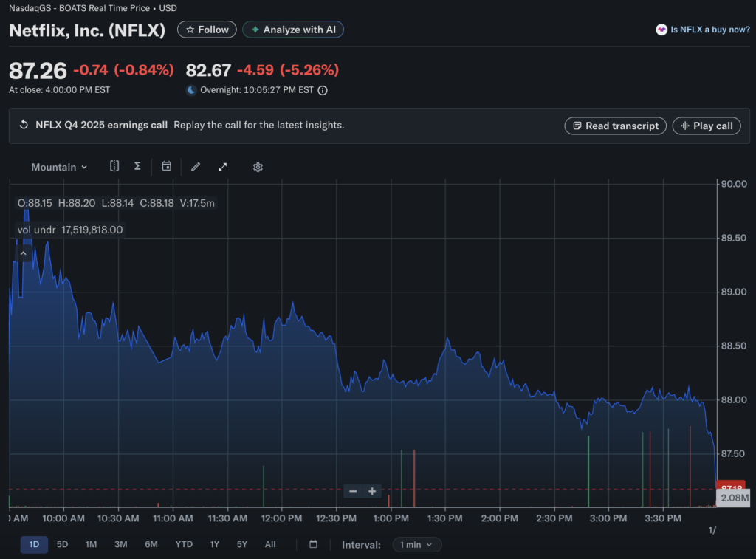Activate the pencil drawing tool

point(196,167)
